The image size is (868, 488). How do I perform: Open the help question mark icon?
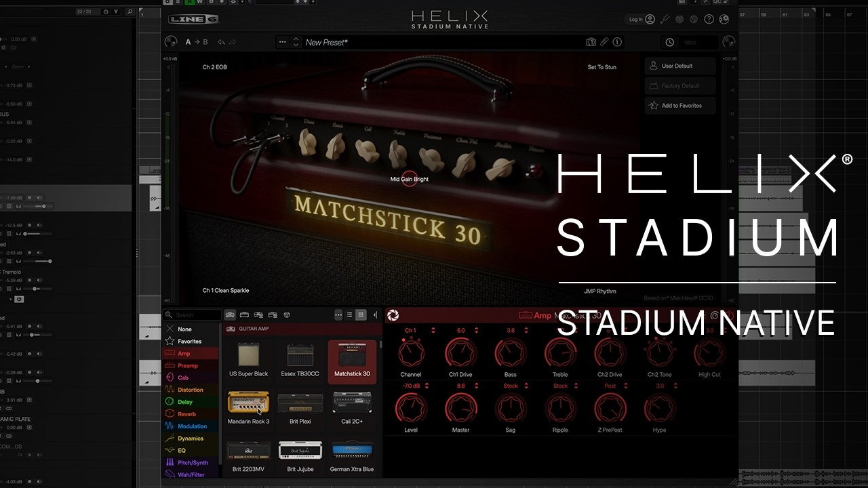(709, 20)
